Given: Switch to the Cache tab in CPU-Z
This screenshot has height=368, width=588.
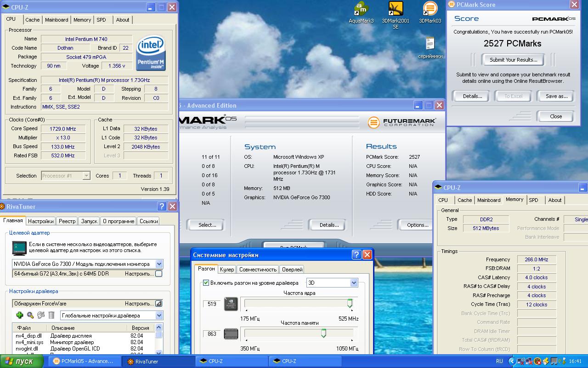Looking at the screenshot, I should [x=32, y=20].
